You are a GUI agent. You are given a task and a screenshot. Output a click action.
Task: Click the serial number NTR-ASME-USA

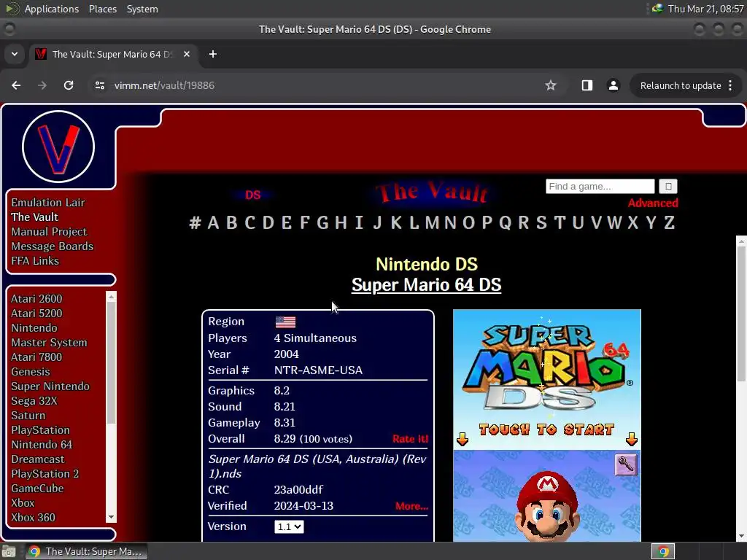click(318, 370)
